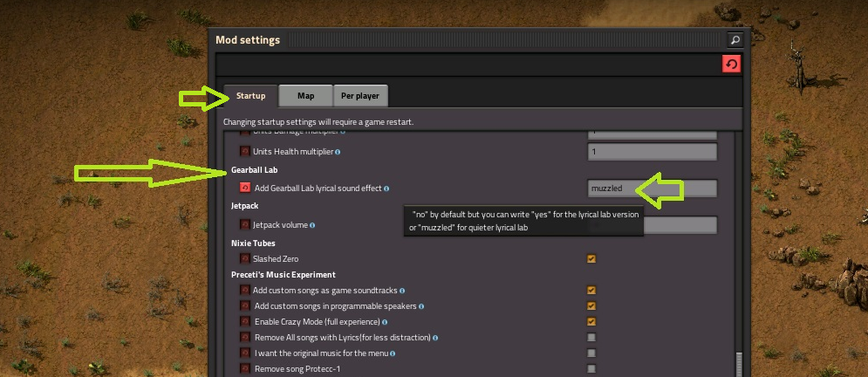868x377 pixels.
Task: Info icon beside custom songs as game soundtracks
Action: tap(402, 291)
